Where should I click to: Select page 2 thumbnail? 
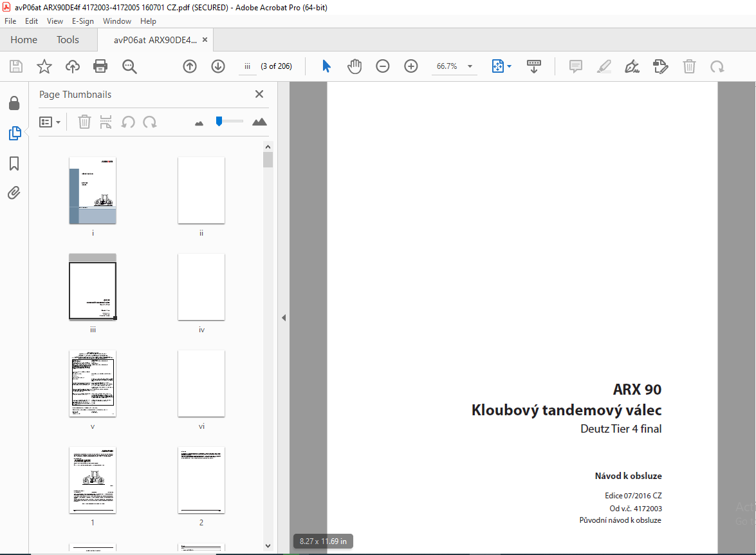[201, 480]
